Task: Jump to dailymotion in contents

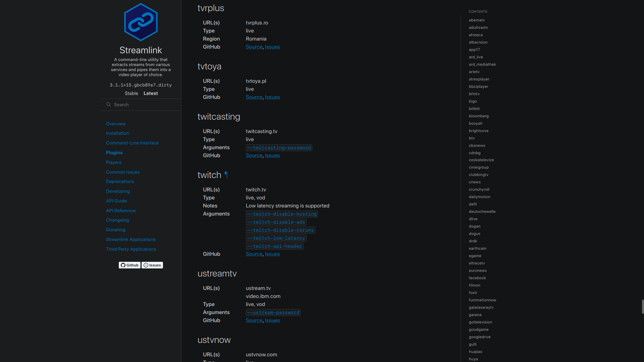Action: pyautogui.click(x=480, y=197)
